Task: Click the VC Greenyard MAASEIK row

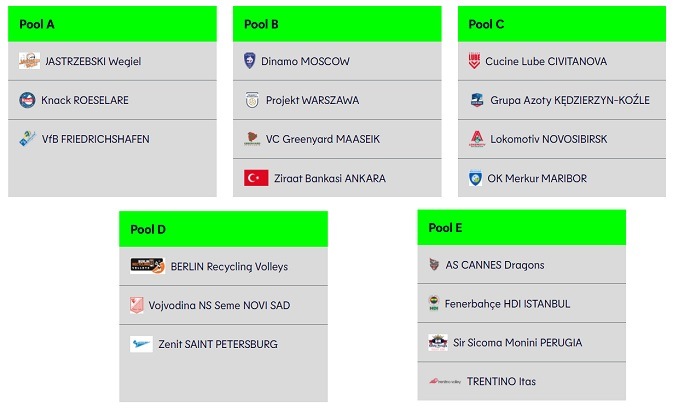Action: tap(337, 139)
